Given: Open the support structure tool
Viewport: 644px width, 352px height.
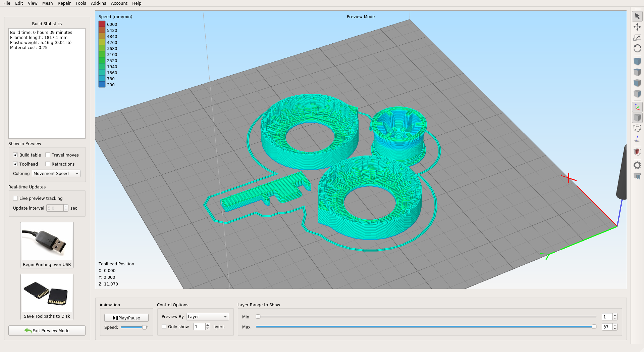Looking at the screenshot, I should (x=637, y=176).
